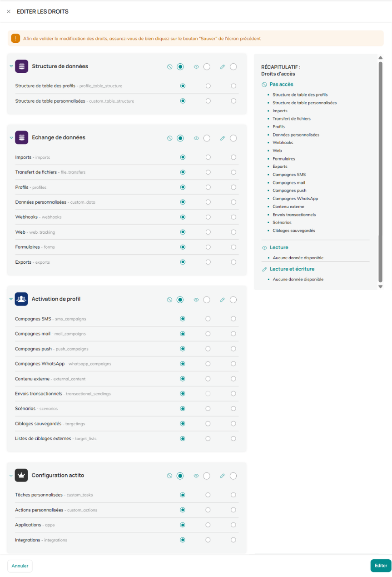392x577 pixels.
Task: Click the pencil icon in Echange de données header
Action: (x=223, y=138)
